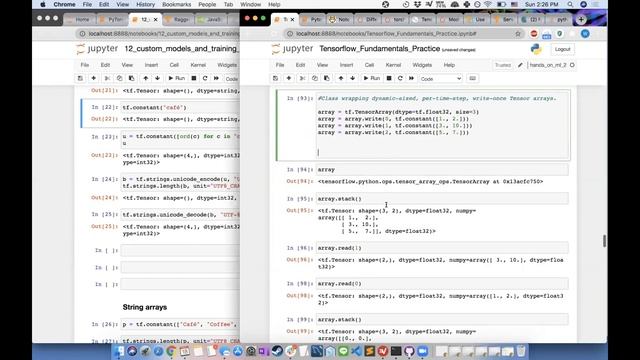Restart and run all in Tensorflow_Fundamentals_Practice toolbar

click(x=411, y=78)
